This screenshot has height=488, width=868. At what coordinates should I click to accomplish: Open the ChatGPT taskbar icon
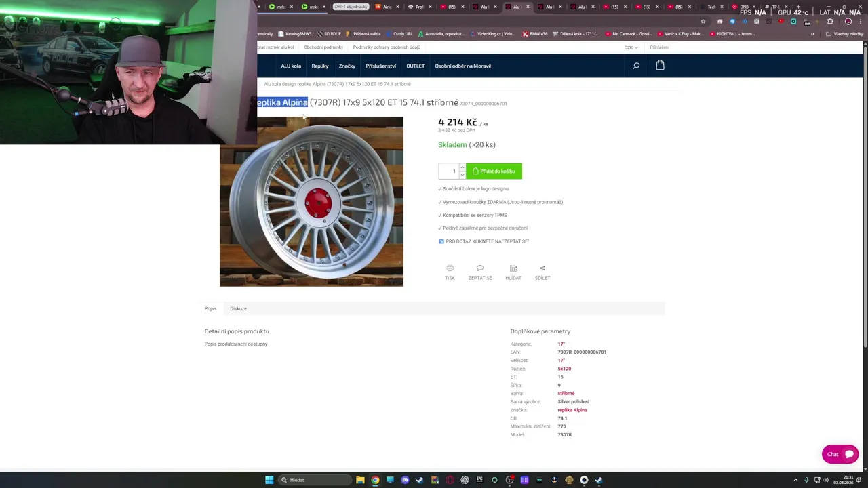465,480
